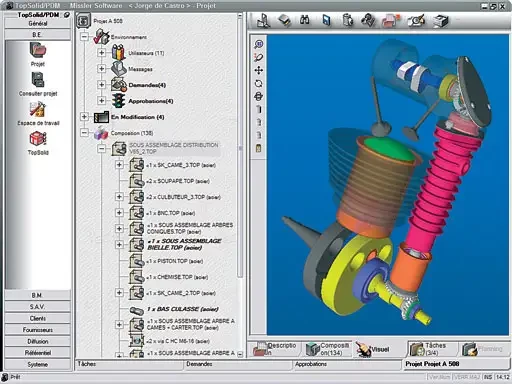
Task: Click the Projet A 508 root icon
Action: [x=83, y=21]
